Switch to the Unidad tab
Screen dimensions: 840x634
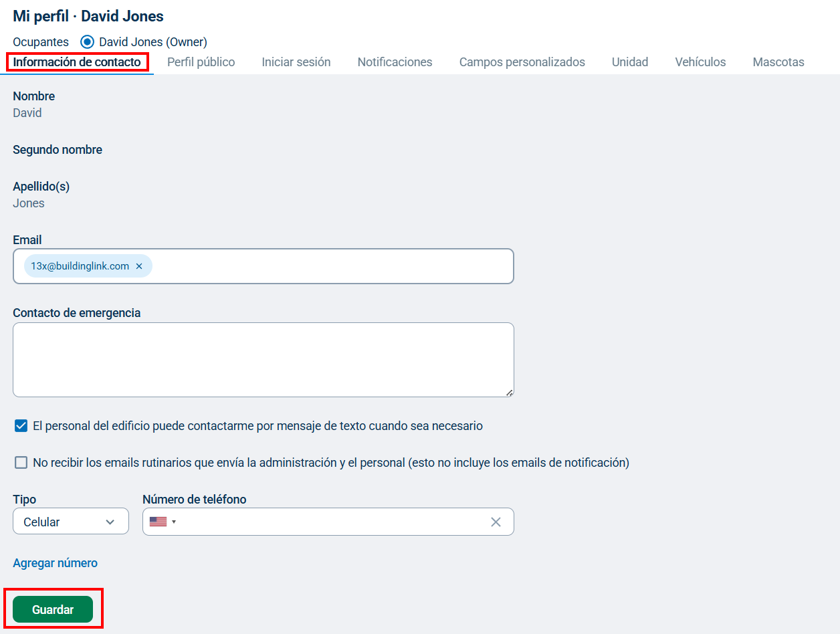tap(630, 62)
